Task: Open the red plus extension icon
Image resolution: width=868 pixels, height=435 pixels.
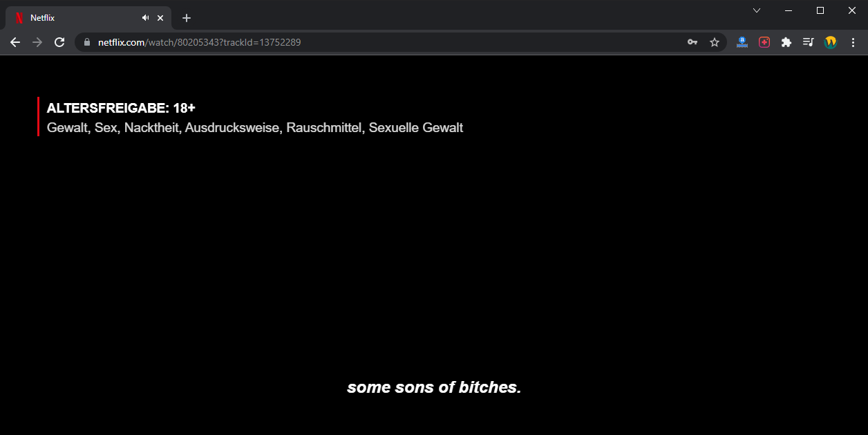Action: click(x=764, y=42)
